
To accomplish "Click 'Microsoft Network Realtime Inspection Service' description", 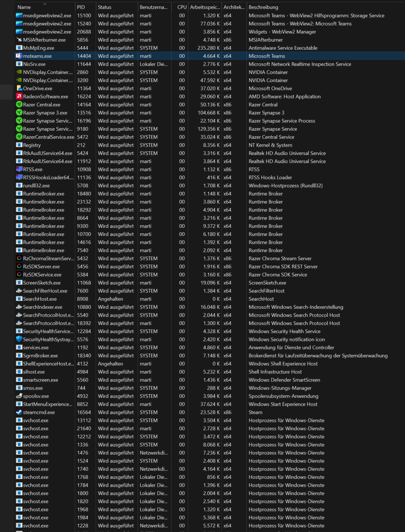I will point(300,64).
